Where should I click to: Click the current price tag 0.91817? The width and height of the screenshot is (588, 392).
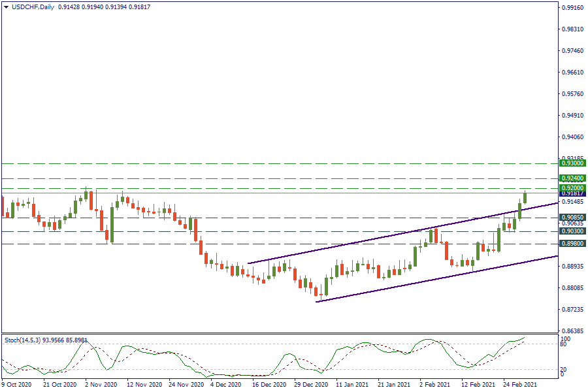click(572, 194)
